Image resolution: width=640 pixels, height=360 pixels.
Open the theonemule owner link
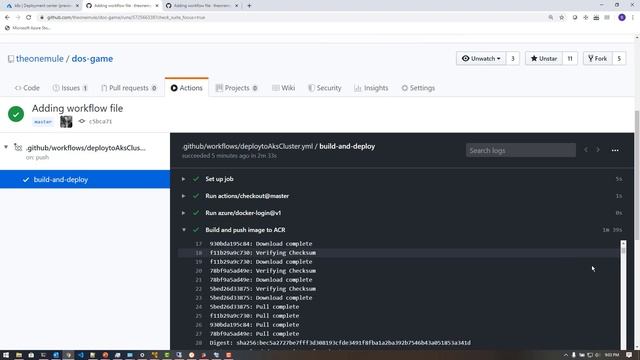click(x=40, y=59)
